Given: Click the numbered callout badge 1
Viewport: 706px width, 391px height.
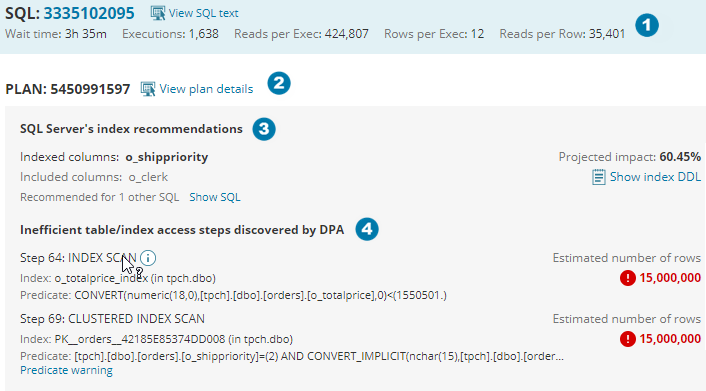Looking at the screenshot, I should coord(647,25).
